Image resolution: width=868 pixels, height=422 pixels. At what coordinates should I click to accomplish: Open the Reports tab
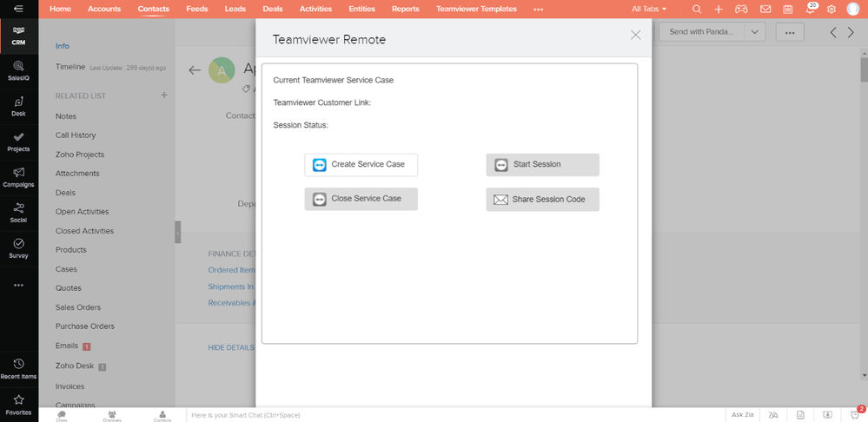[x=405, y=9]
